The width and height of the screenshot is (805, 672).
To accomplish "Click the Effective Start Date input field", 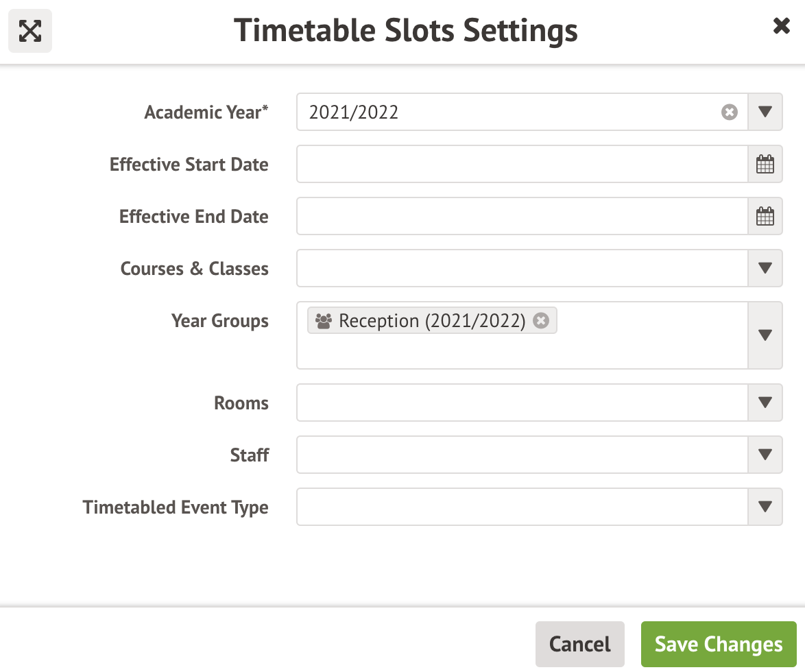I will pyautogui.click(x=522, y=165).
